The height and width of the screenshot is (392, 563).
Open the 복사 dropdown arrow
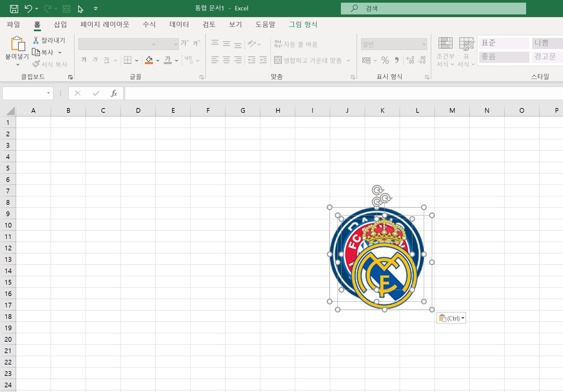click(x=60, y=52)
